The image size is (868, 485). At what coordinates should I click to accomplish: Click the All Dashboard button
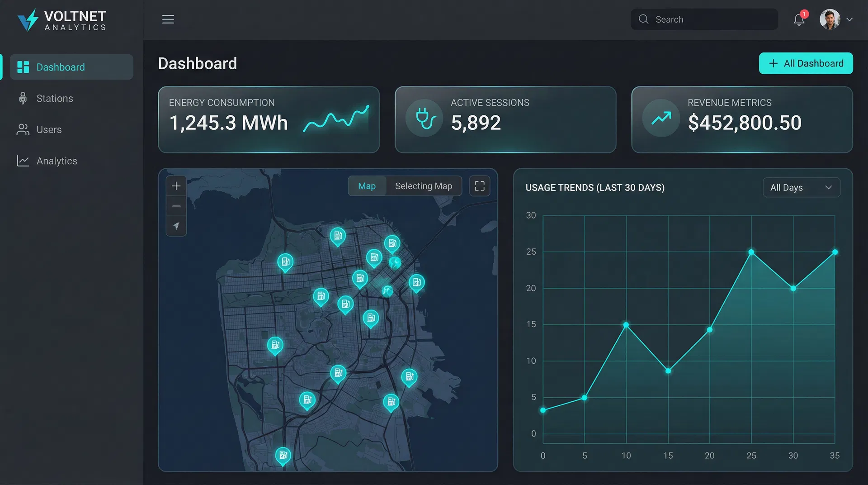pyautogui.click(x=806, y=63)
